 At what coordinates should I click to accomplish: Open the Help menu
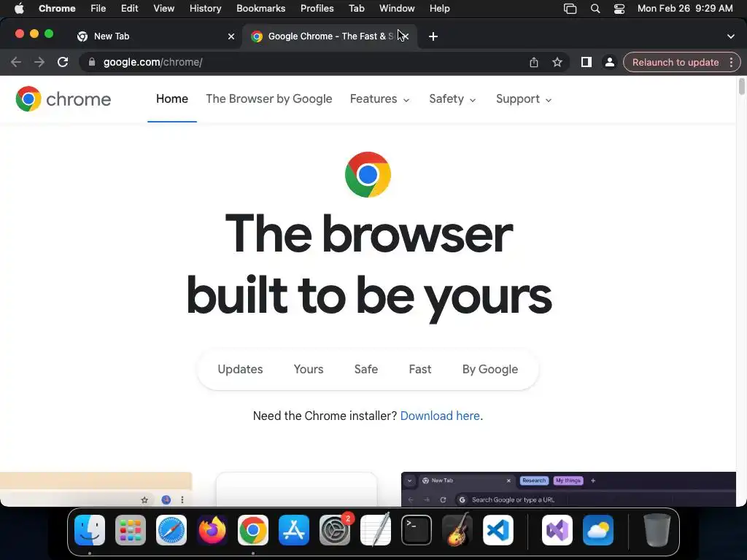coord(439,9)
